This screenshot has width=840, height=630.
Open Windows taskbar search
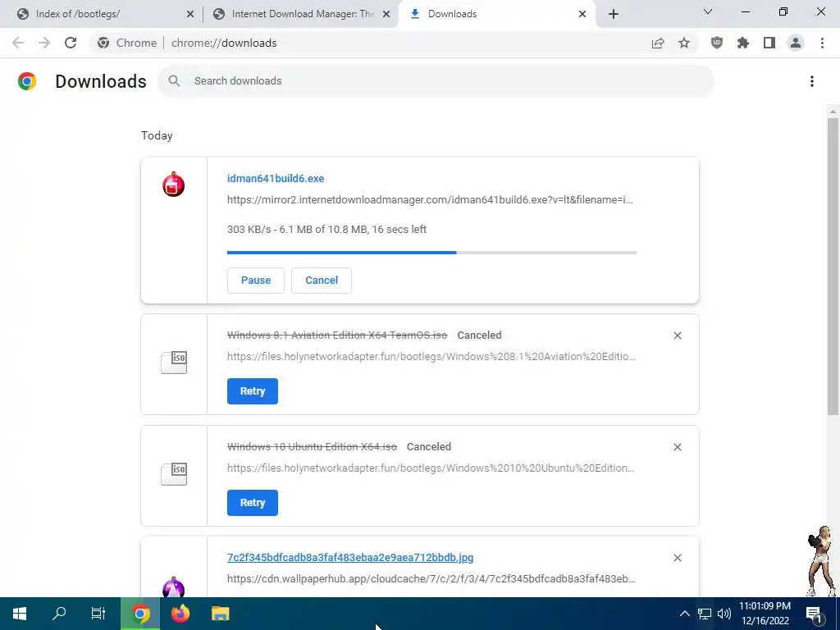pyautogui.click(x=59, y=614)
